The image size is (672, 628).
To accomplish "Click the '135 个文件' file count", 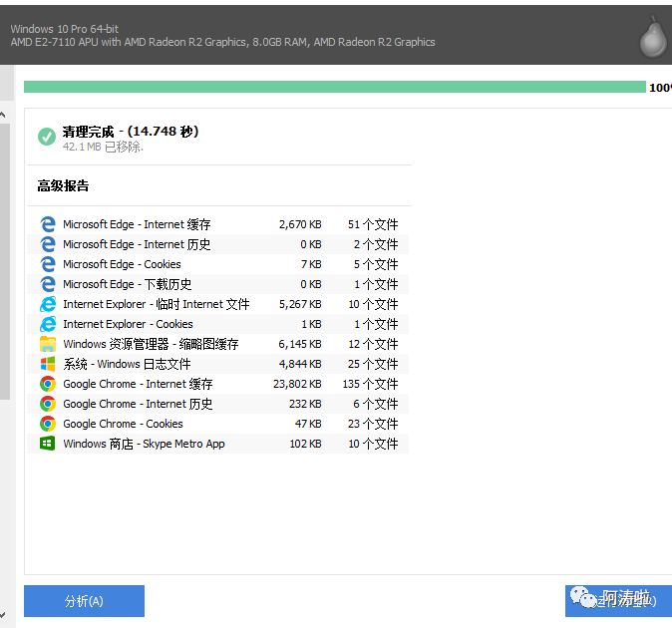I will [x=370, y=384].
